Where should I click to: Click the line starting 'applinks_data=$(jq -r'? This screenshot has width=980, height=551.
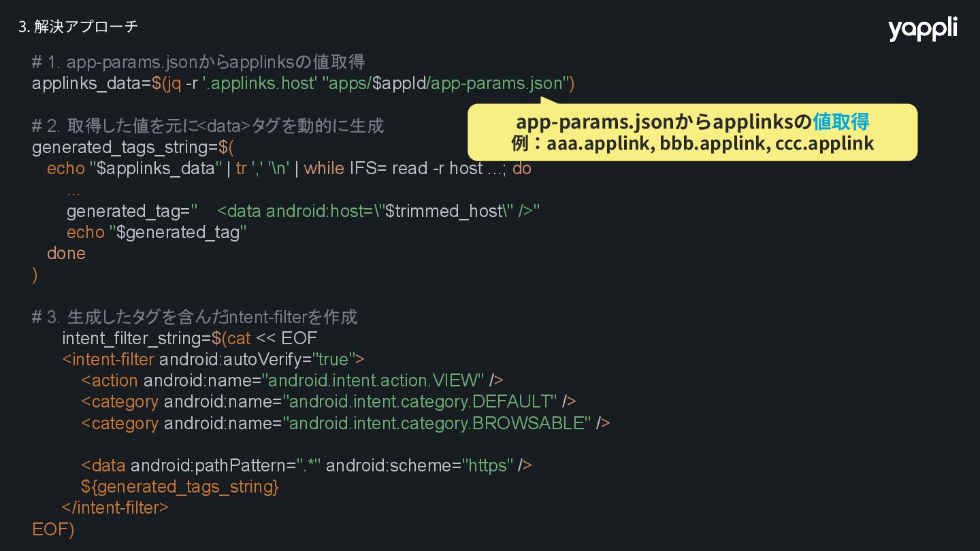[x=304, y=84]
